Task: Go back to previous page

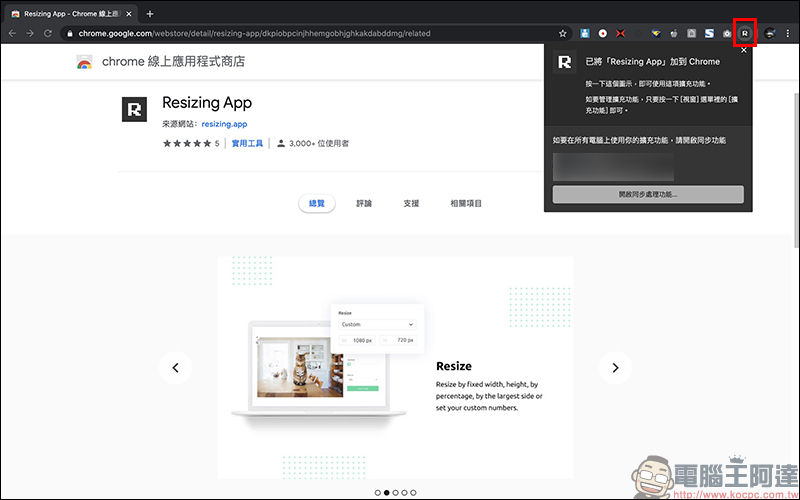Action: point(12,33)
